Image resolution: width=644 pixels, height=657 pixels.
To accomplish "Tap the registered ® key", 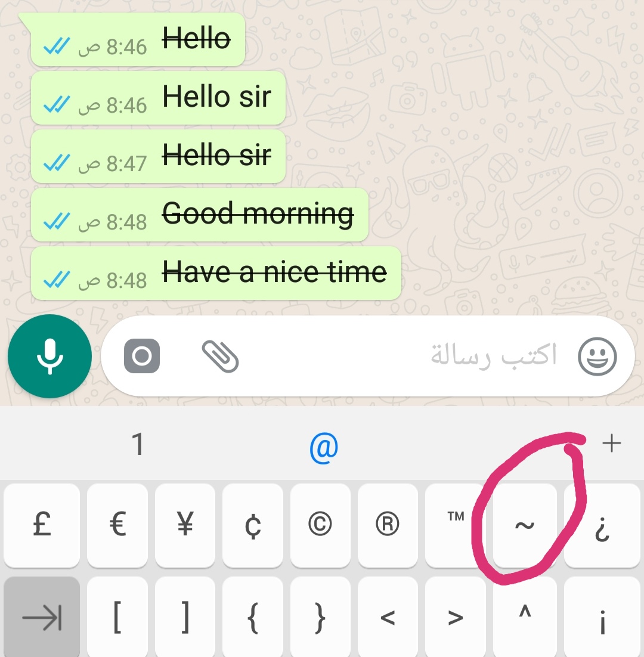I will (388, 525).
